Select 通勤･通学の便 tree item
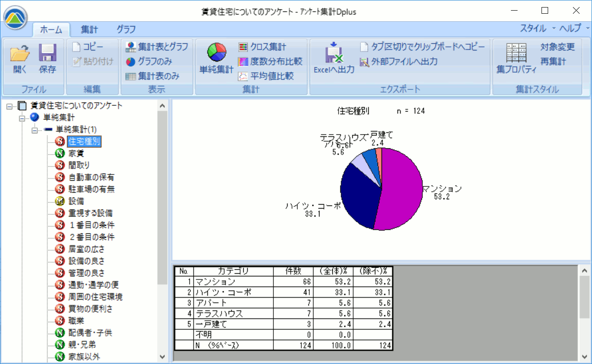The height and width of the screenshot is (364, 592). click(x=93, y=285)
